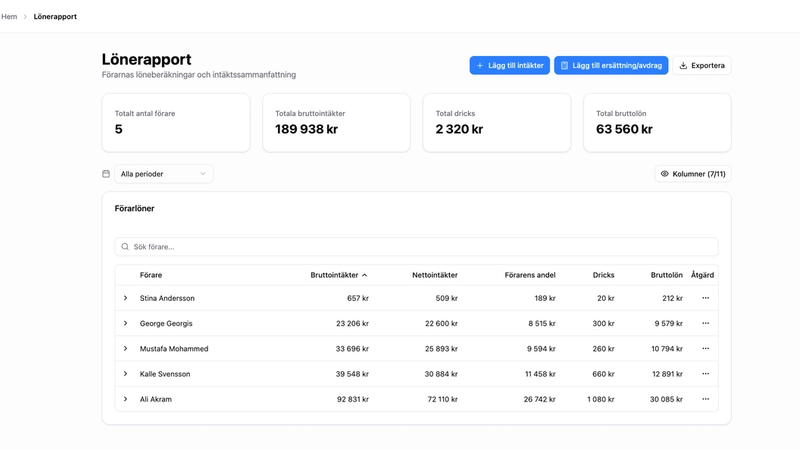Open actions menu for Mustafa Mohammed
Image resolution: width=800 pixels, height=450 pixels.
click(706, 348)
